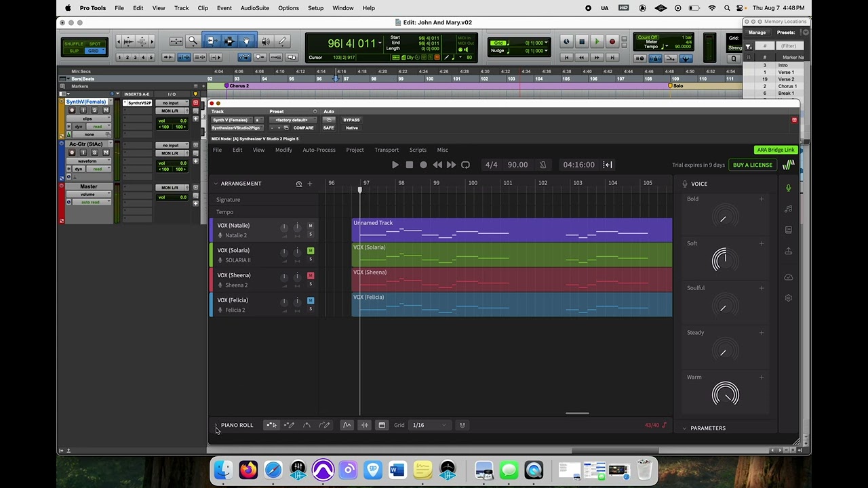Expand the PIANO ROLL section
Viewport: 868px width, 488px height.
point(216,425)
